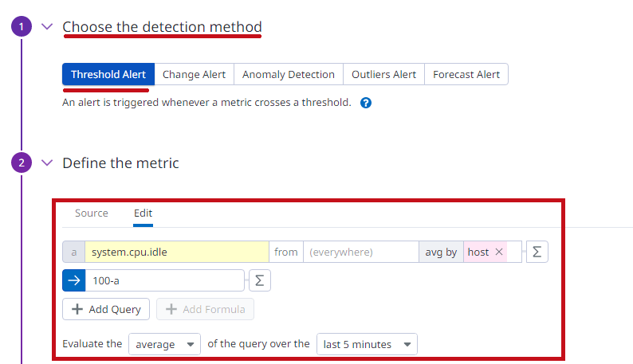Collapse the Choose the detection method section
The height and width of the screenshot is (364, 633).
[47, 26]
